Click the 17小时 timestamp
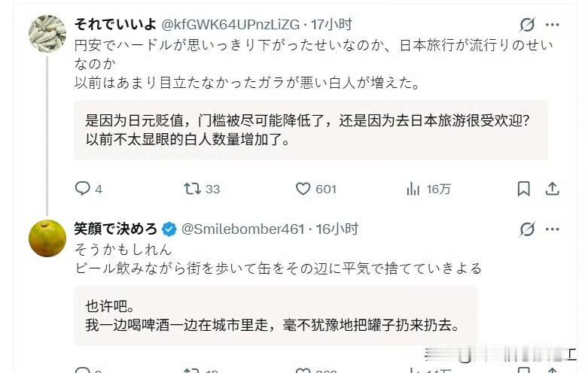Image resolution: width=588 pixels, height=373 pixels. click(x=331, y=24)
